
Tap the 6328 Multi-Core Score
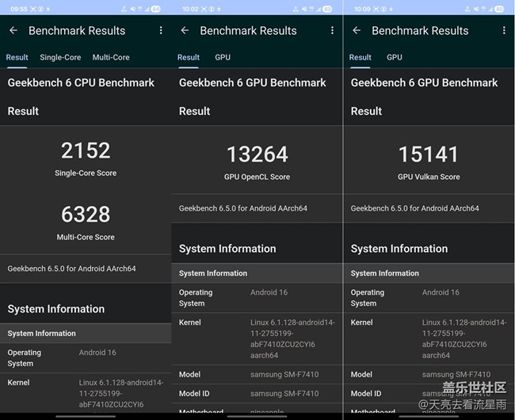[86, 214]
